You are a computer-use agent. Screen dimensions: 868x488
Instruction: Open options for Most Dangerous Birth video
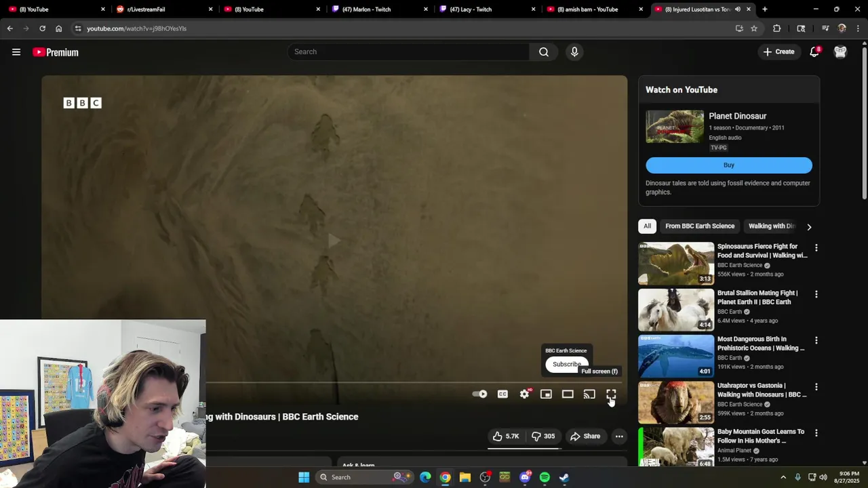pos(816,340)
